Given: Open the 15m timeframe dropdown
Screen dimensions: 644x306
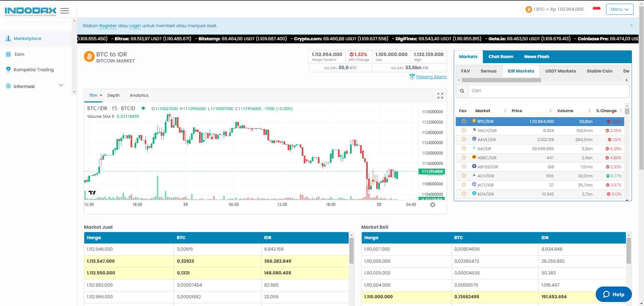Looking at the screenshot, I should click(x=95, y=95).
